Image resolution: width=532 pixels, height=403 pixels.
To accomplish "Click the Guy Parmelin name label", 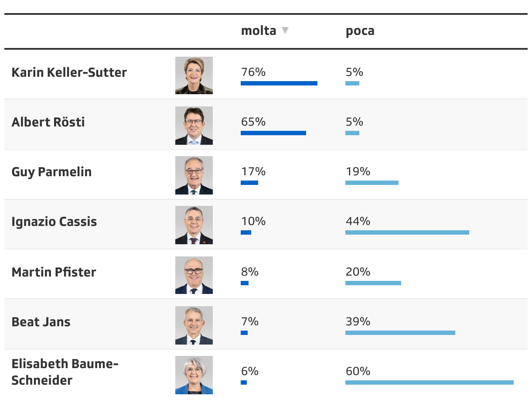I will pyautogui.click(x=51, y=172).
